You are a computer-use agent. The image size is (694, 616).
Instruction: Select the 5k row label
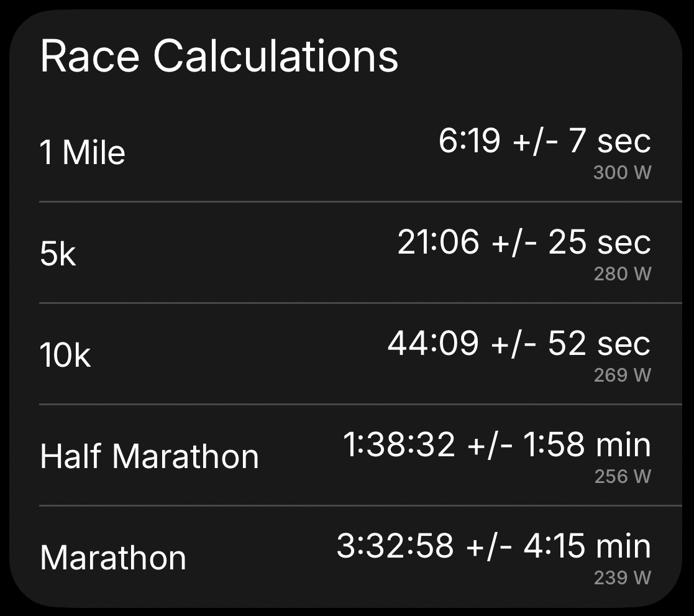point(58,254)
